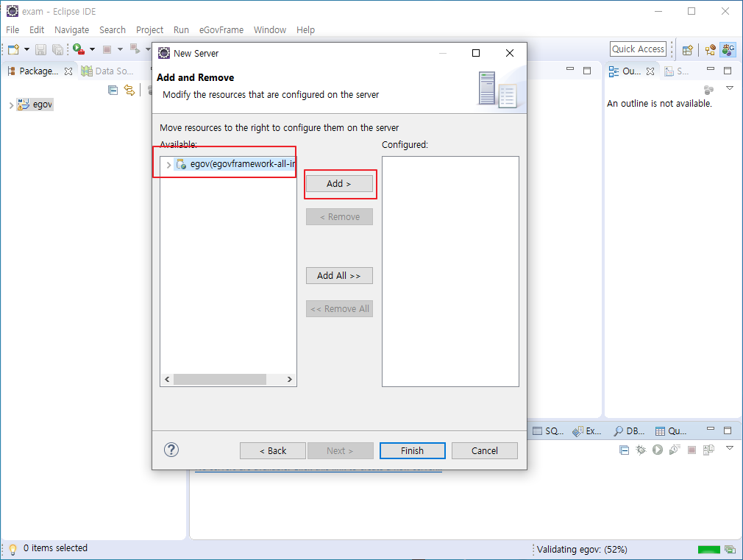Minimize the Outline panel
Viewport: 743px width, 560px height.
[x=711, y=69]
